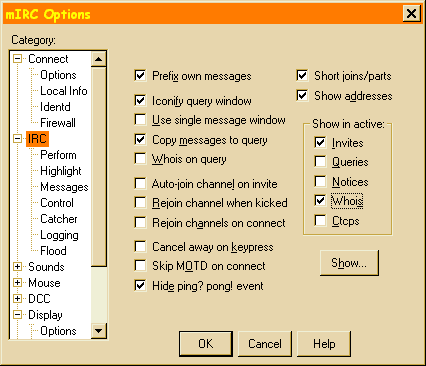Open the Flood settings
Viewport: 426px width, 366px height.
pyautogui.click(x=53, y=251)
